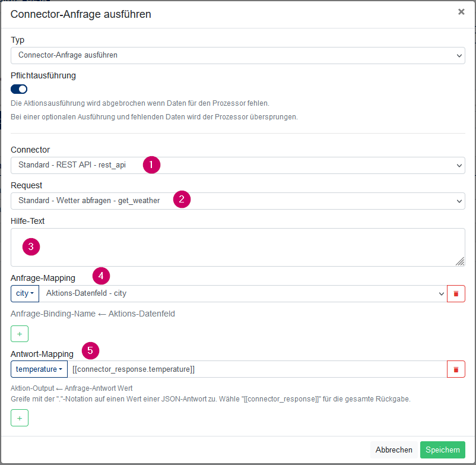Cancel the dialog via Abbrechen
Viewport: 476px width, 465px height.
pyautogui.click(x=394, y=450)
